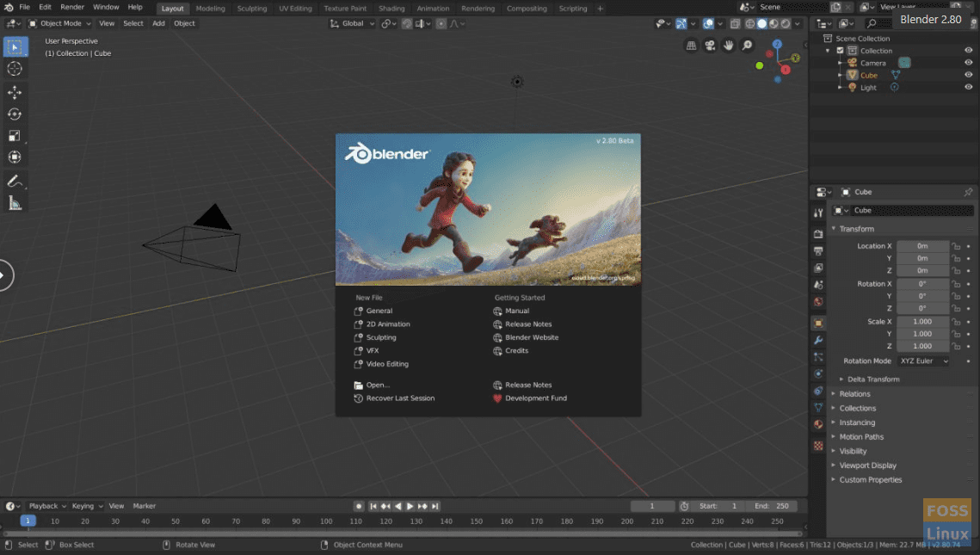Play the animation forward
This screenshot has width=980, height=555.
410,506
